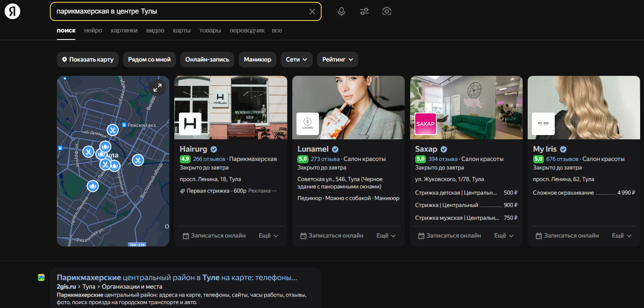644x308 pixels.
Task: Click the verified checkmark next to Saxap
Action: [444, 149]
